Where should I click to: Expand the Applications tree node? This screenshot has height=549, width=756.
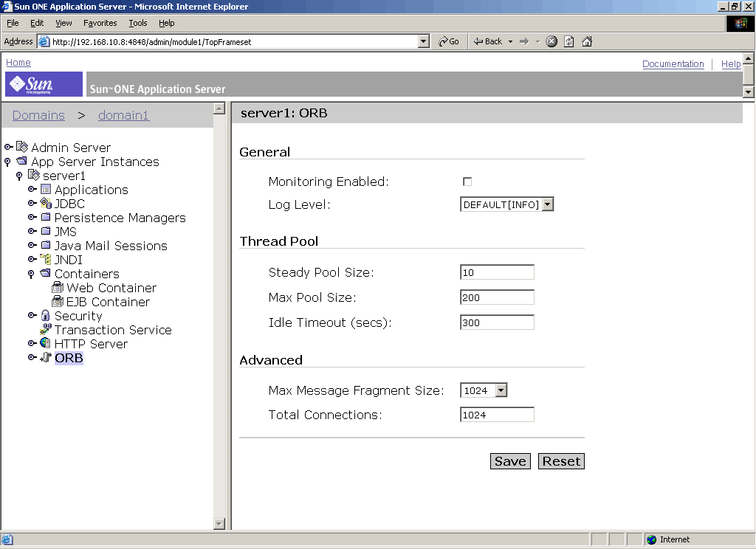point(32,189)
